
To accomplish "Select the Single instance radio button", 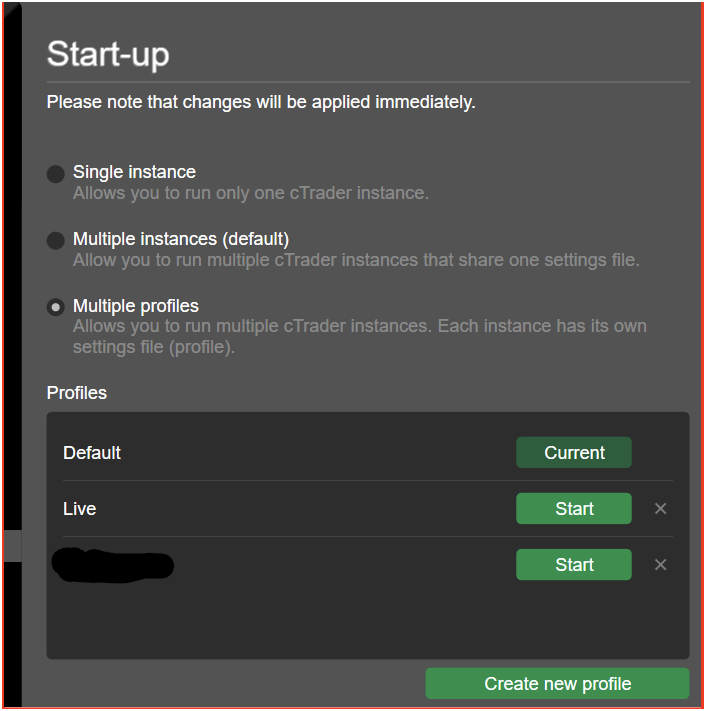I will coord(56,174).
